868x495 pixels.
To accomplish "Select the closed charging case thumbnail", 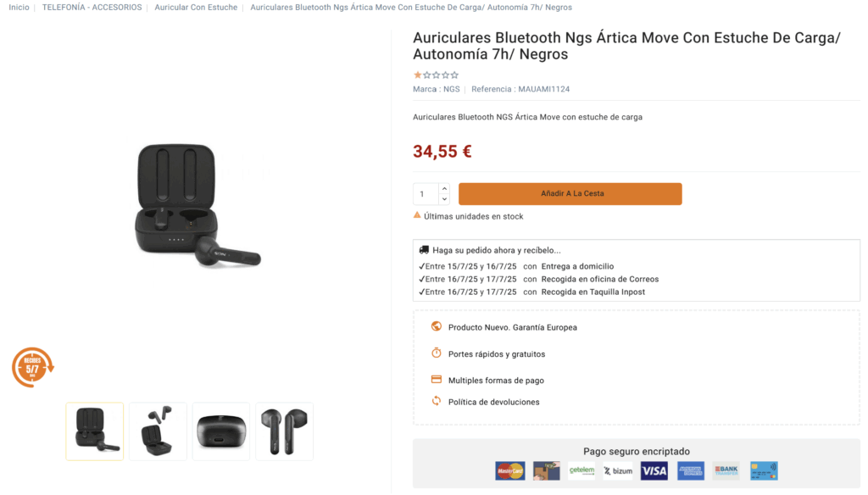I will click(221, 431).
